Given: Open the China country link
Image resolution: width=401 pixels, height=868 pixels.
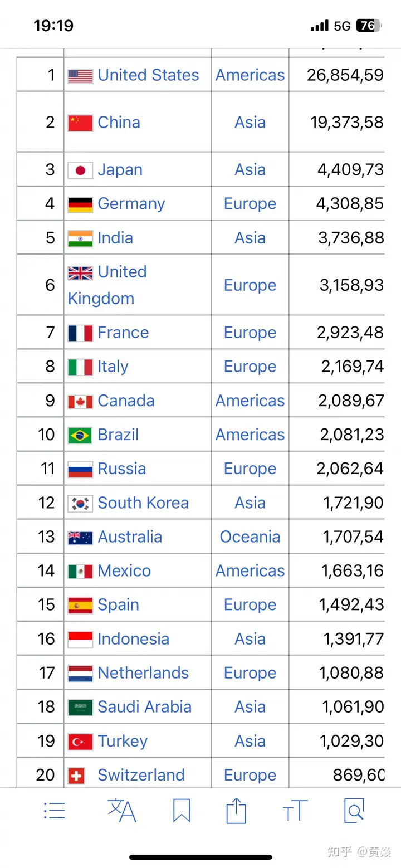Looking at the screenshot, I should click(119, 123).
